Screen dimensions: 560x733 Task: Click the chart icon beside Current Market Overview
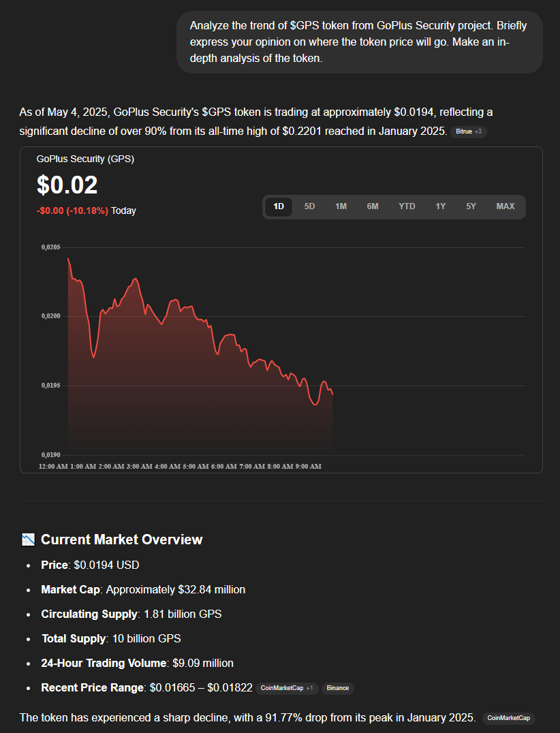(x=28, y=540)
